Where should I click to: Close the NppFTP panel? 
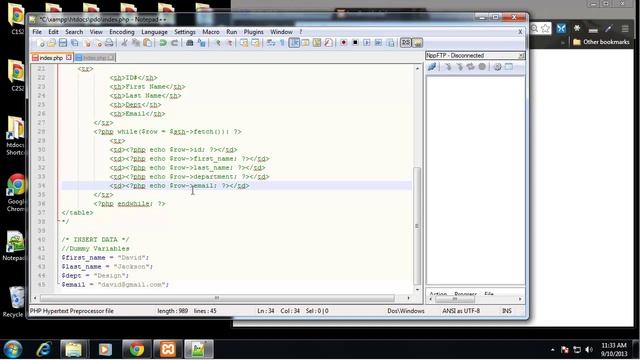pyautogui.click(x=521, y=56)
